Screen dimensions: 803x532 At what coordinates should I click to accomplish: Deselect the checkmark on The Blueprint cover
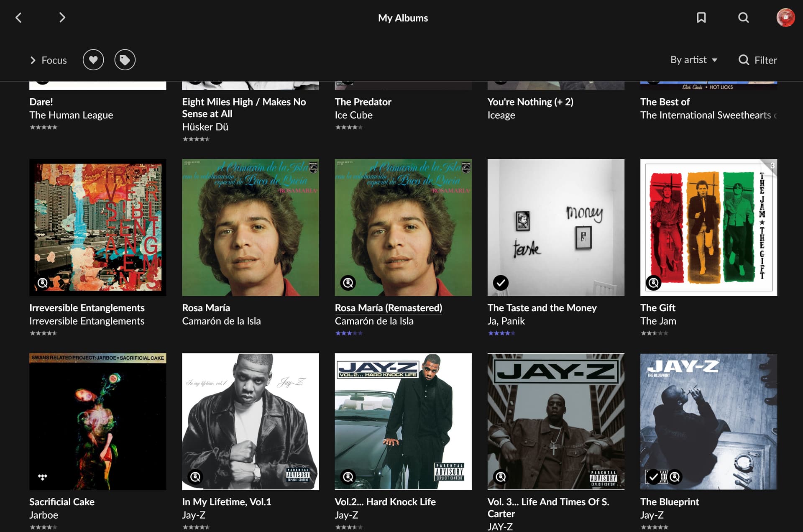point(652,476)
